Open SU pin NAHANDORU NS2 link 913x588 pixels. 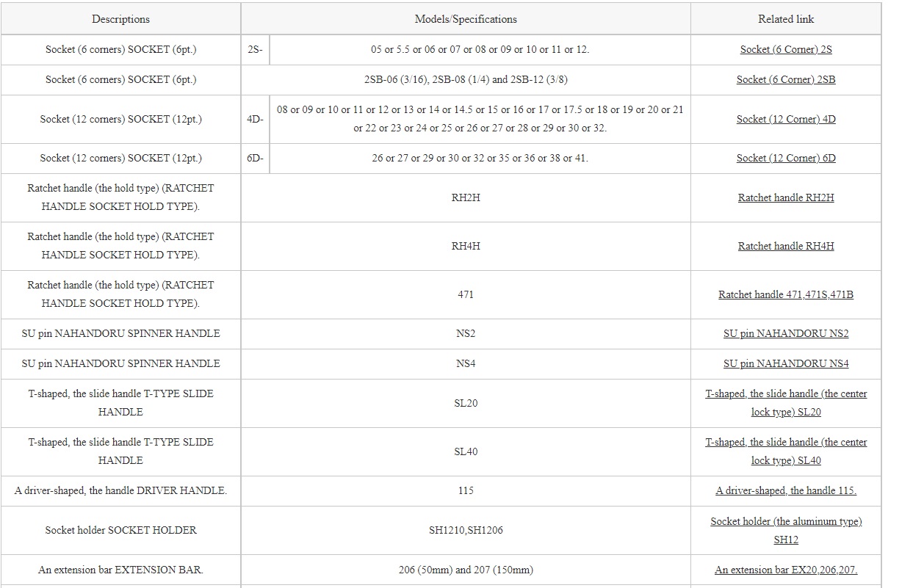point(786,333)
